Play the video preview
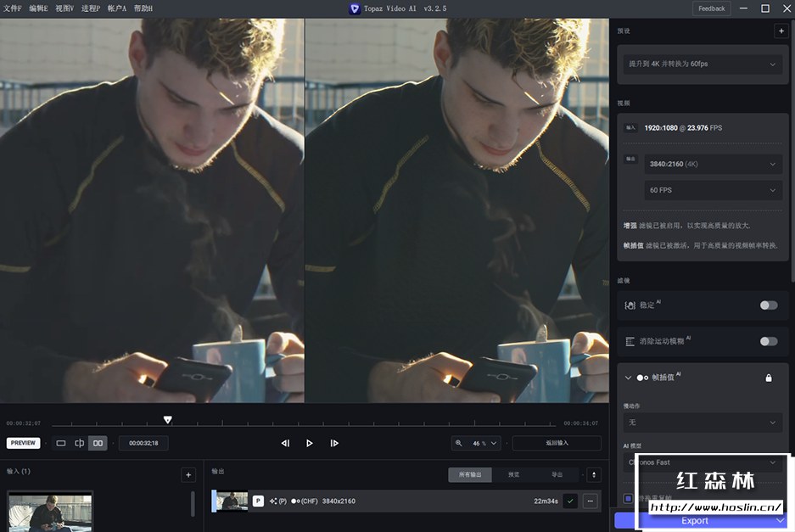Image resolution: width=795 pixels, height=532 pixels. tap(310, 443)
